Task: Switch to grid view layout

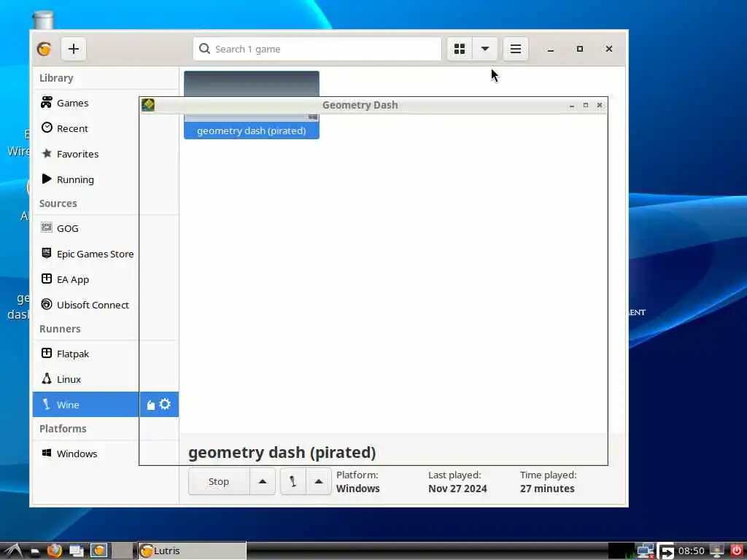Action: 460,49
